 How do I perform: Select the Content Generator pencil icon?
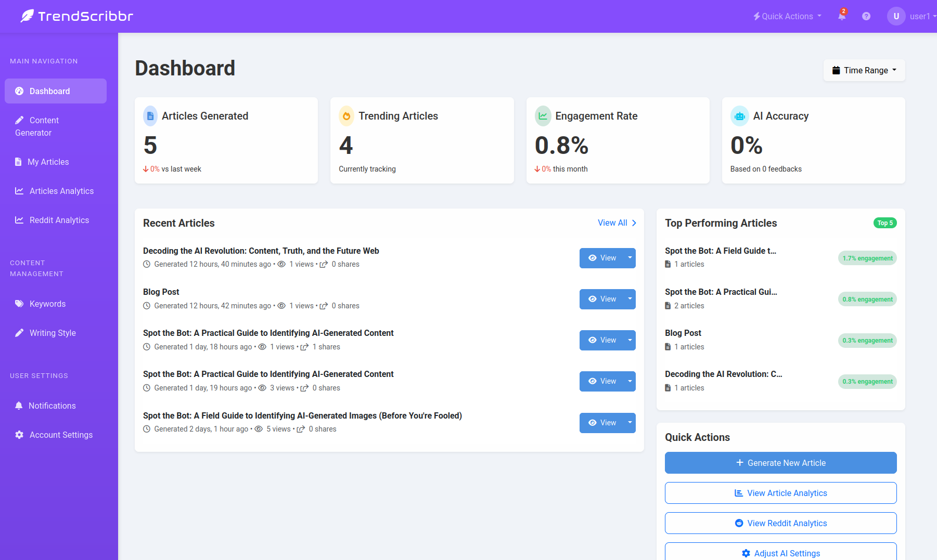[19, 120]
